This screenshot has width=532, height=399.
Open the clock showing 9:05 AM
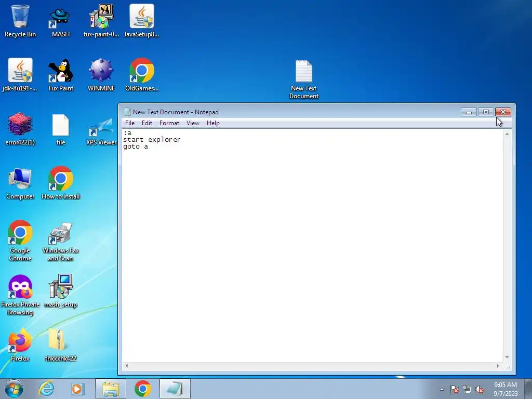coord(506,389)
